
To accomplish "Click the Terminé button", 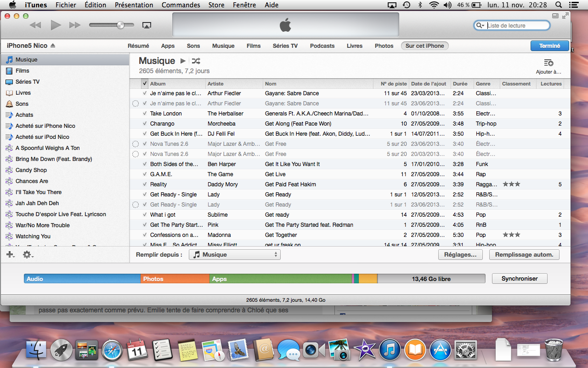I will click(x=550, y=46).
